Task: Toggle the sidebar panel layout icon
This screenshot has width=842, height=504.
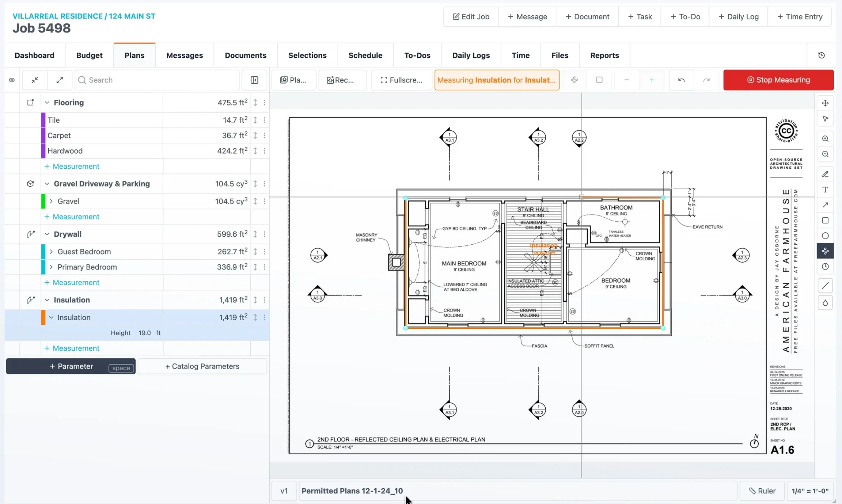Action: tap(254, 80)
